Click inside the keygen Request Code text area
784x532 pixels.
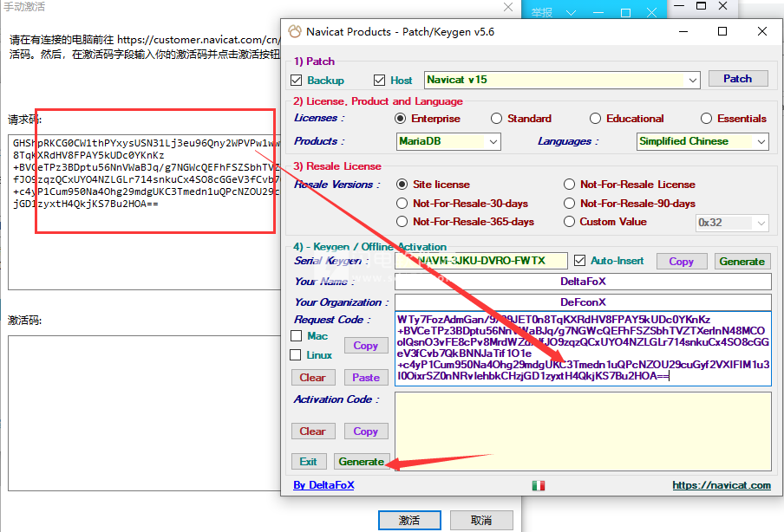(x=583, y=348)
